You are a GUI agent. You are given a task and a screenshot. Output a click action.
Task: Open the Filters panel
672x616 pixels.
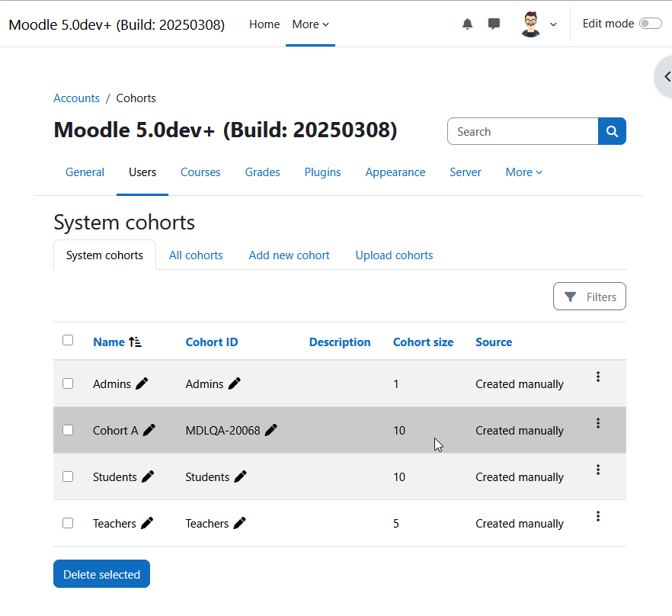click(589, 297)
